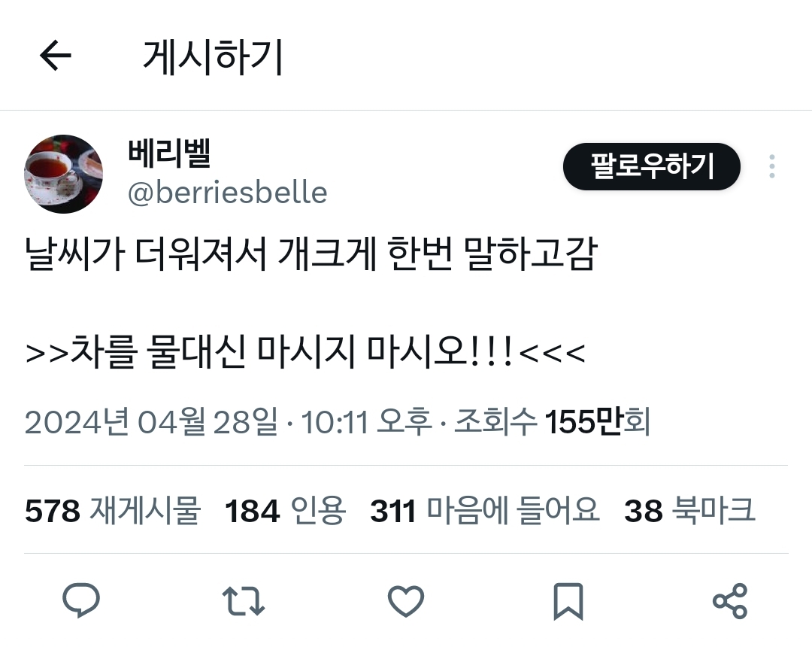Open the teacup profile picture
The width and height of the screenshot is (812, 647).
pyautogui.click(x=63, y=174)
